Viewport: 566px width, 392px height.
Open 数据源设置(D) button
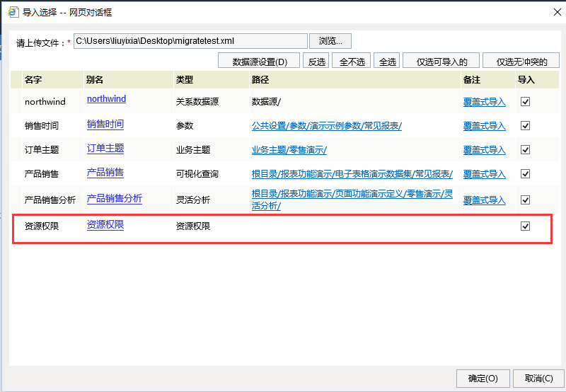tap(259, 62)
